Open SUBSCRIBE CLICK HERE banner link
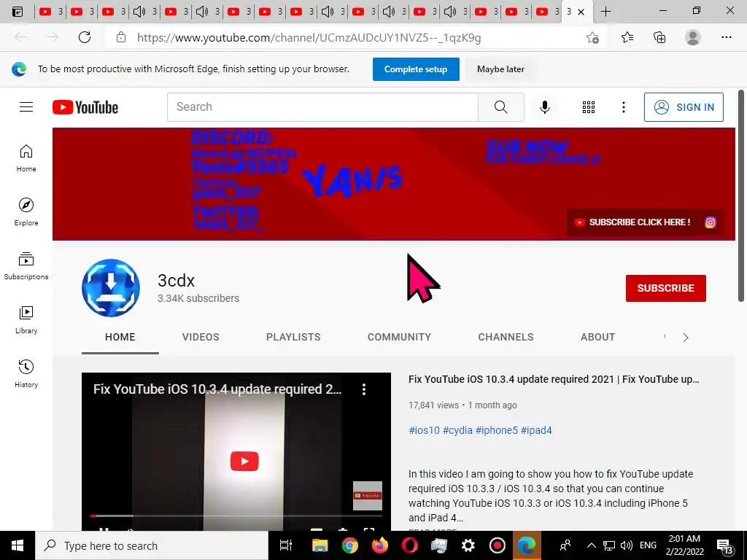The image size is (747, 560). tap(633, 222)
